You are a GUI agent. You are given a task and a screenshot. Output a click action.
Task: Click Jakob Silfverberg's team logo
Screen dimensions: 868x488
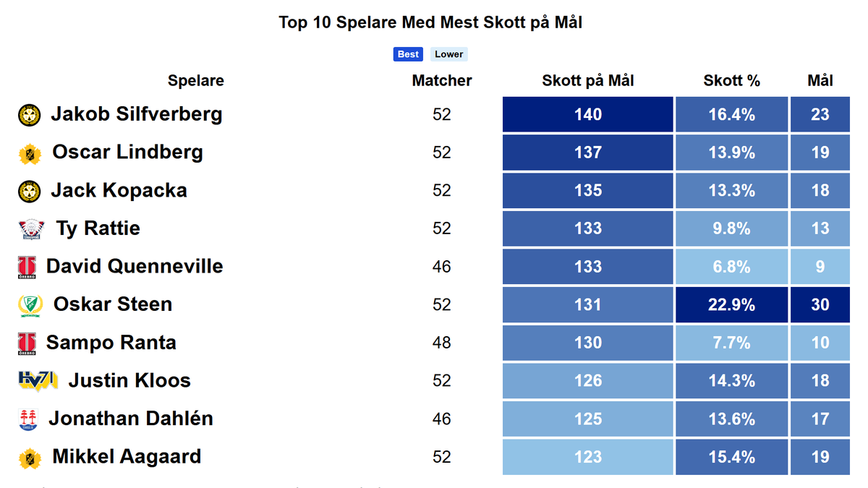29,115
